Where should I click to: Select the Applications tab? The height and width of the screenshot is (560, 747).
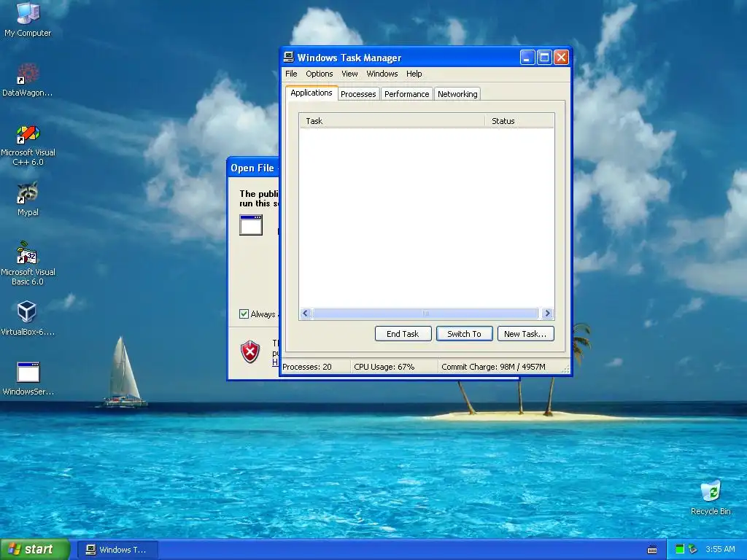tap(311, 93)
